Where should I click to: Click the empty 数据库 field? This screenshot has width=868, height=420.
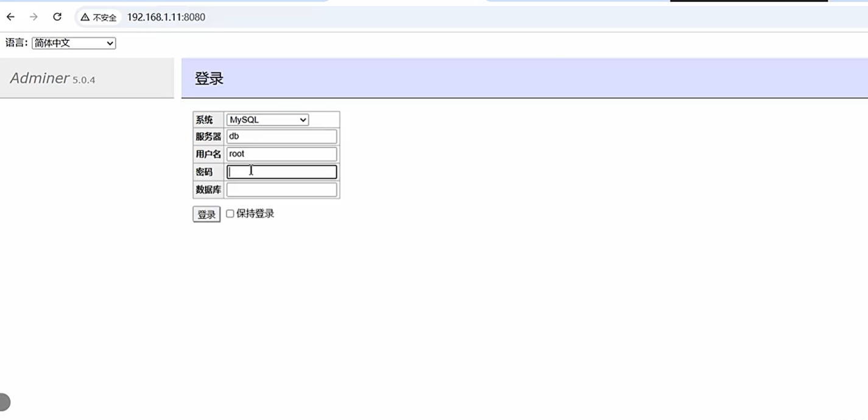click(x=281, y=190)
